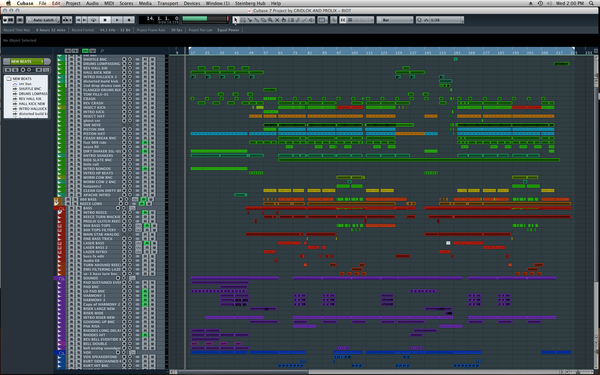Open track search magnifier above track list
The width and height of the screenshot is (600, 375).
point(102,51)
